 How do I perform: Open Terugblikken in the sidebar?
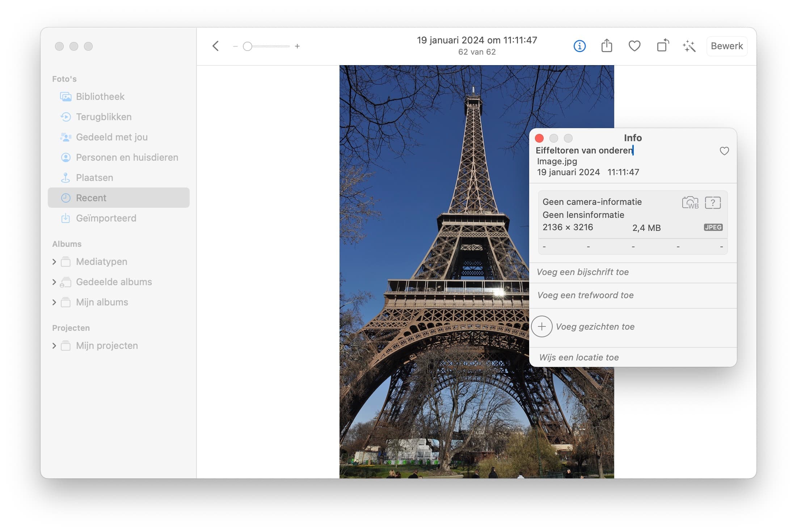tap(119, 117)
